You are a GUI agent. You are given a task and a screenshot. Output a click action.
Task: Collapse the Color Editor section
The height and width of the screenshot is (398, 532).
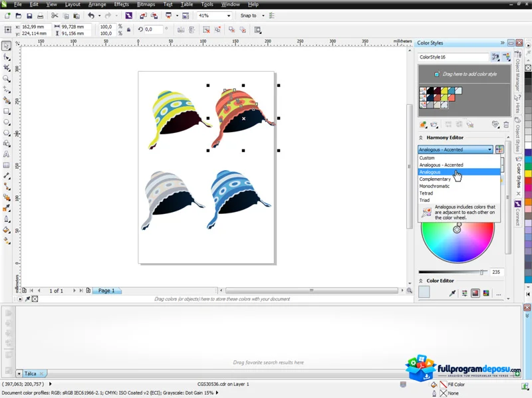pos(421,280)
